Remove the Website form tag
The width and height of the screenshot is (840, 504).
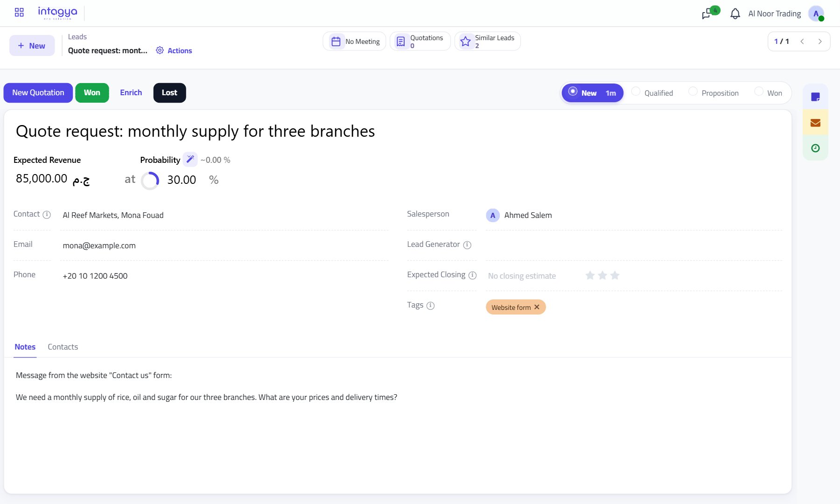click(x=537, y=307)
